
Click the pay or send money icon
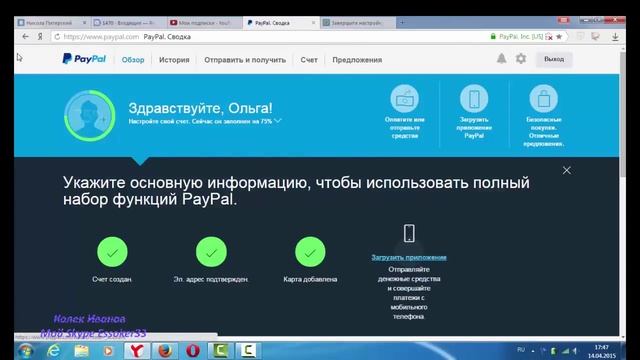pos(404,99)
